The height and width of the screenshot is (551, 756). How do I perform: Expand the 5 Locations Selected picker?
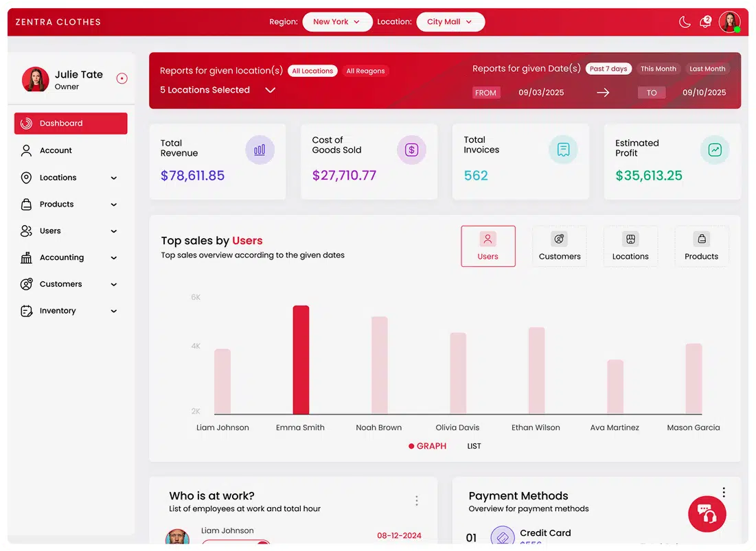pos(271,89)
